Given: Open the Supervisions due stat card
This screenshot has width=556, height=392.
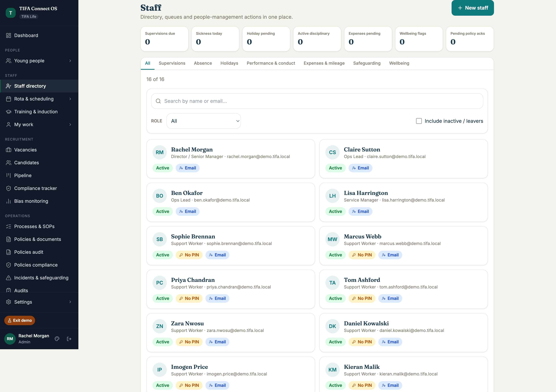Looking at the screenshot, I should (x=164, y=39).
